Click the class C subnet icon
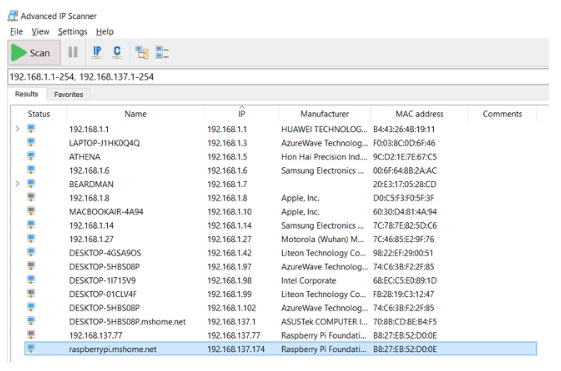Screen dimensions: 561x371 tap(117, 52)
